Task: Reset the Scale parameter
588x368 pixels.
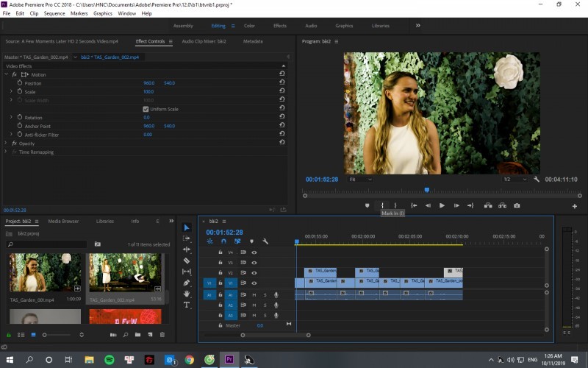Action: click(x=282, y=91)
